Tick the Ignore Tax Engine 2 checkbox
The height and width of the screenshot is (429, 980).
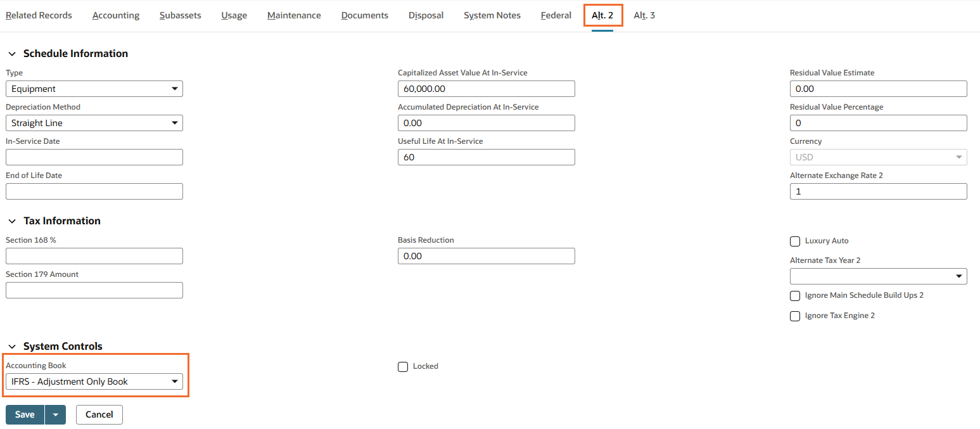pos(795,316)
